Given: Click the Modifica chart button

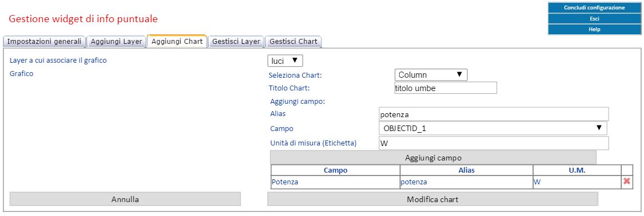Looking at the screenshot, I should pyautogui.click(x=432, y=199).
